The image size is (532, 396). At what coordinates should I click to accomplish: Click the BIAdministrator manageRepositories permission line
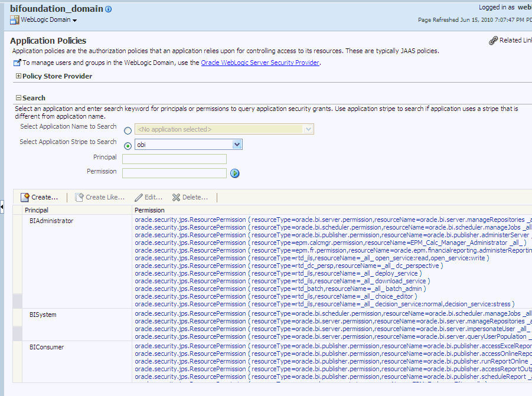[333, 220]
